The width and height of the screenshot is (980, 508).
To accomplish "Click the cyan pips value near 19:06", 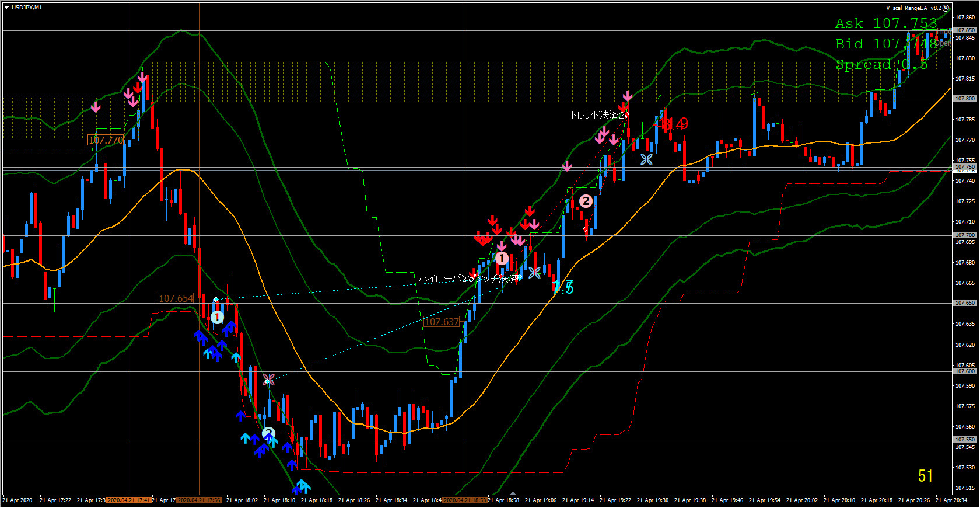I will (563, 287).
